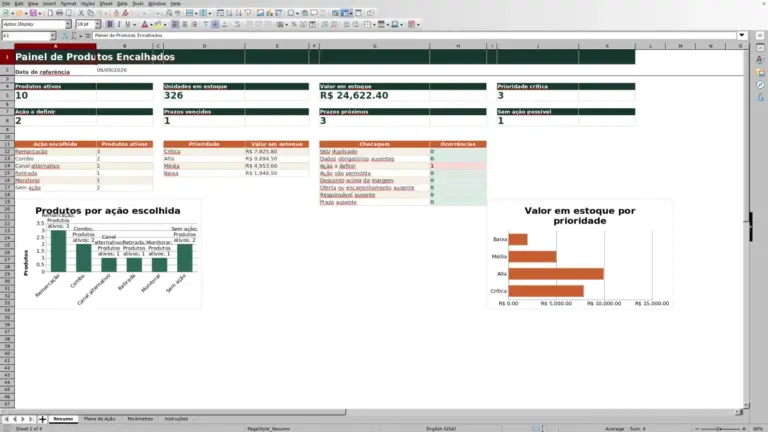Open sidebar Gallery panel icon

760,72
